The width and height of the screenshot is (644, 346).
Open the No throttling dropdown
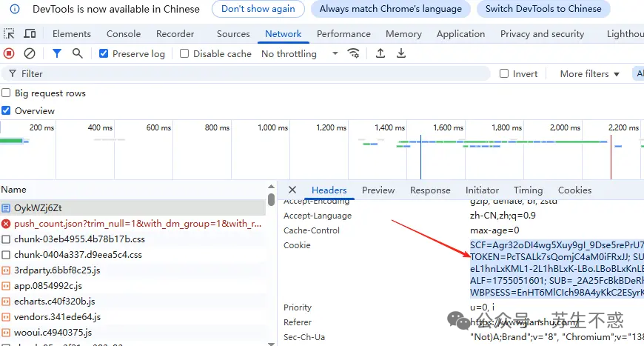pos(300,54)
